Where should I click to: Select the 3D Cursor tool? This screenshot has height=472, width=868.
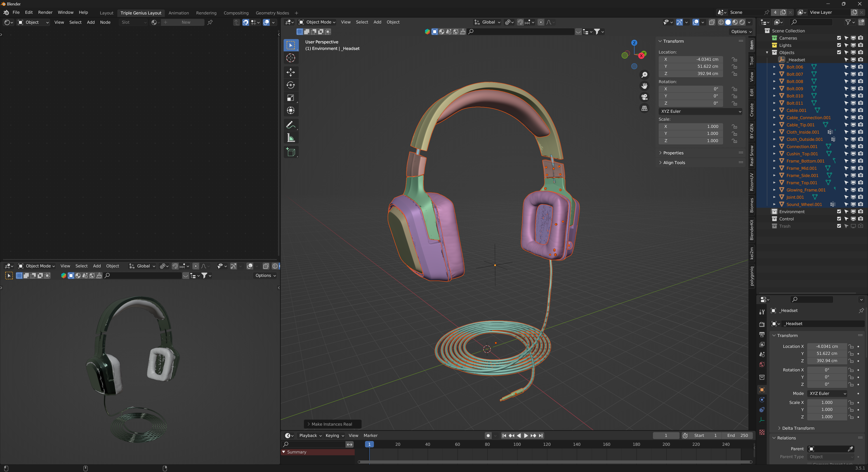click(x=290, y=58)
